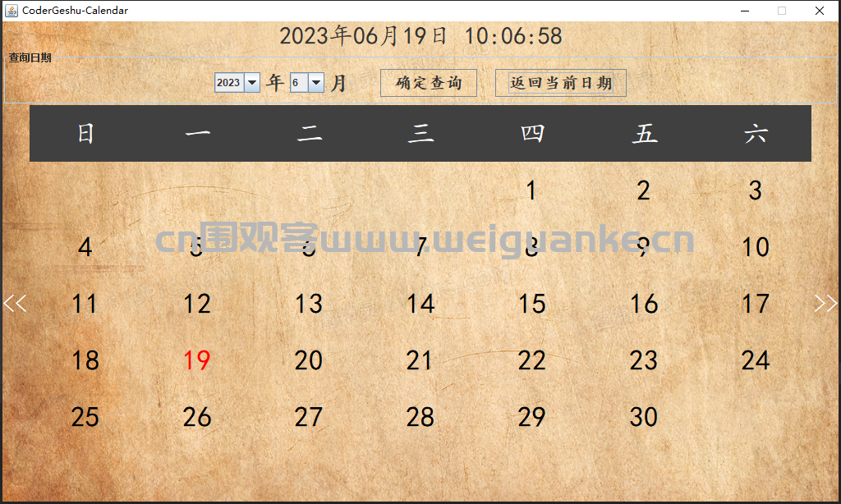Select date 14 in the calendar
The image size is (841, 504).
pyautogui.click(x=420, y=304)
